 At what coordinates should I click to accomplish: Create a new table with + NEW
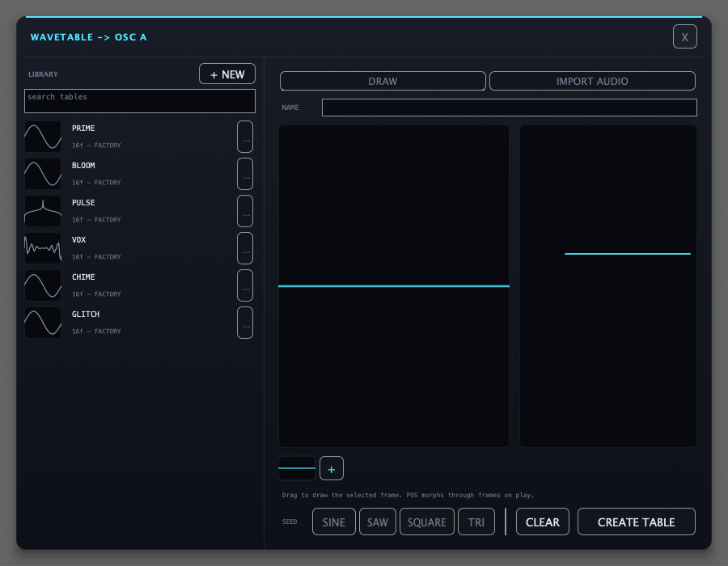pos(227,74)
